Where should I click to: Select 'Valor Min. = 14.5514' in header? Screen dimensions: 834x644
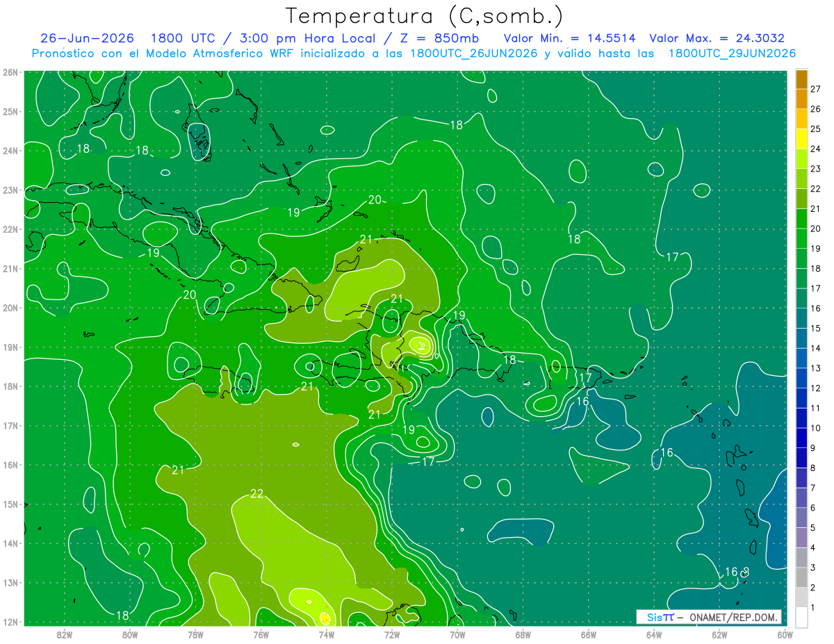coord(569,38)
